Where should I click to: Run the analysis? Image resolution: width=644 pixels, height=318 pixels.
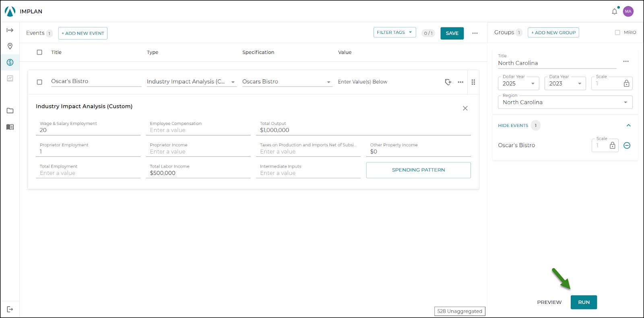[584, 302]
